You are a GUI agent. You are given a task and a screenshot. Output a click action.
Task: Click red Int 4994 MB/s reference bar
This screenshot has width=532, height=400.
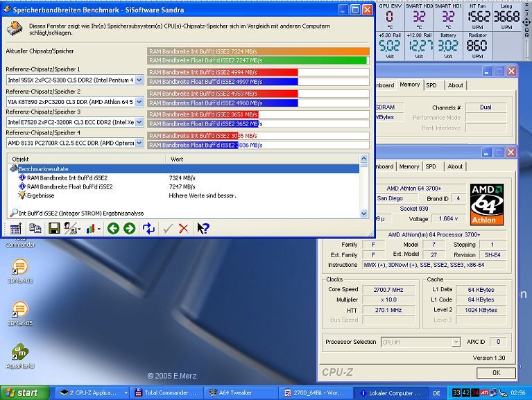click(223, 72)
